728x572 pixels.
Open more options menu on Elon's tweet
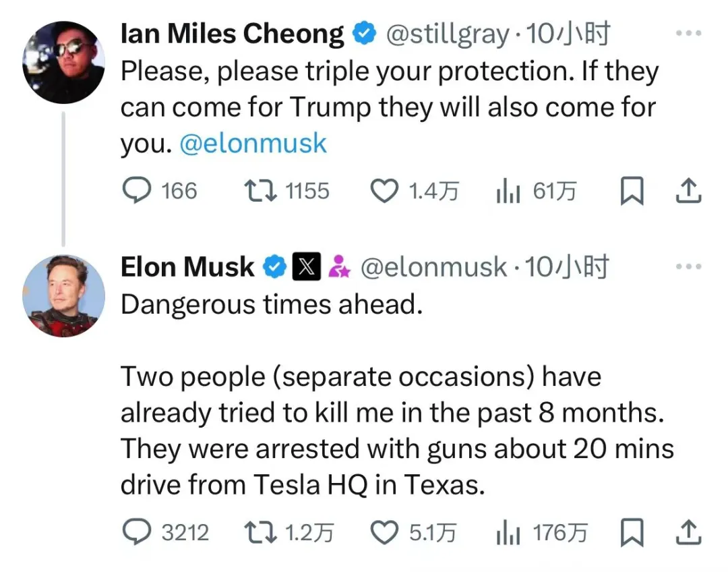[689, 265]
